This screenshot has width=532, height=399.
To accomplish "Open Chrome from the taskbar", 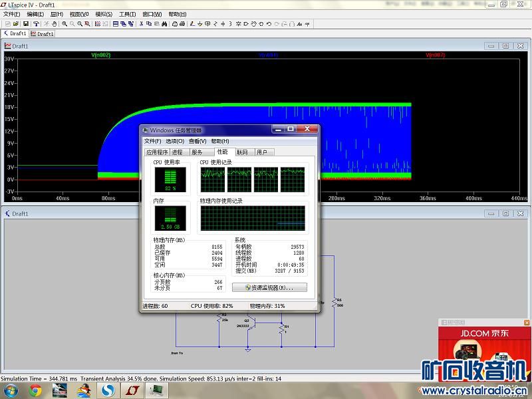I will coord(36,390).
